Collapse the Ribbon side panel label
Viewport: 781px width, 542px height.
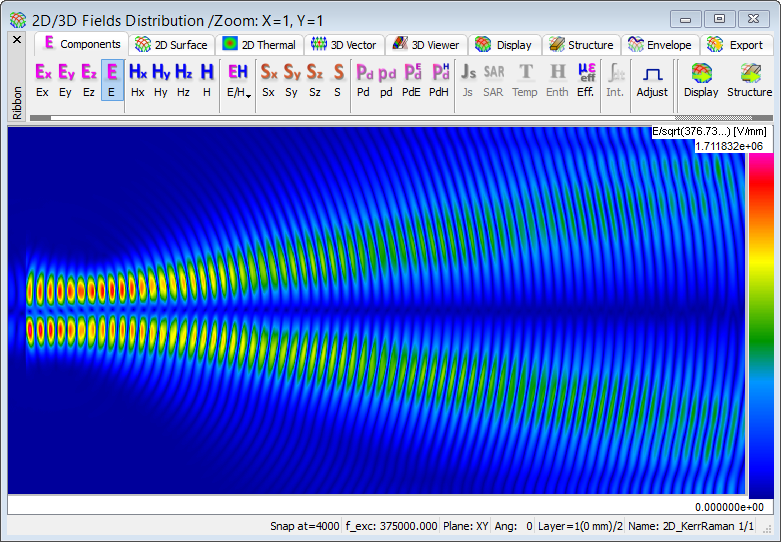pos(17,100)
